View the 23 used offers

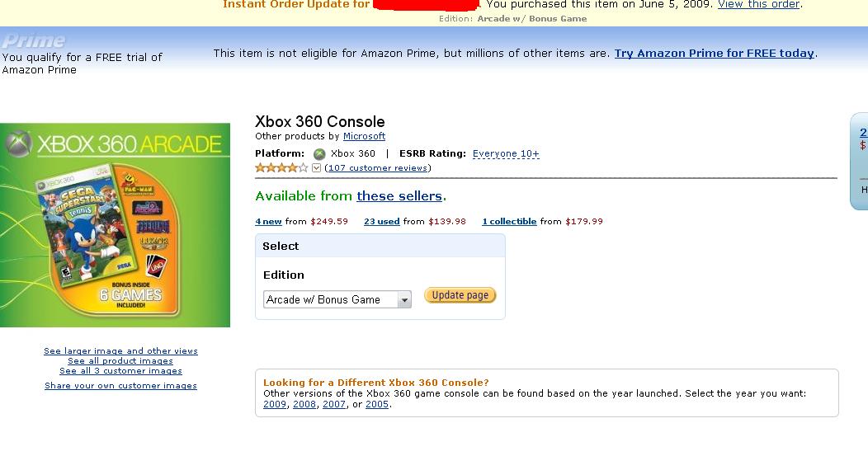click(381, 221)
